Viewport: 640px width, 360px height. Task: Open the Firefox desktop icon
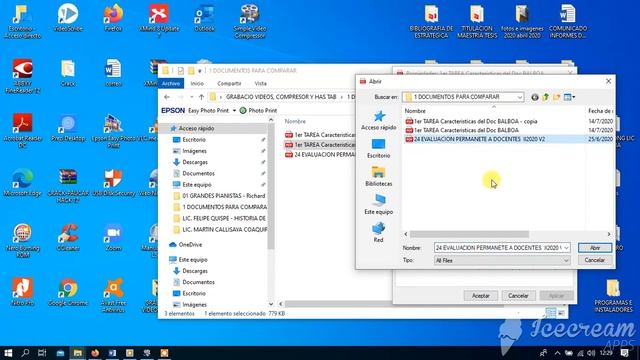pos(113,18)
